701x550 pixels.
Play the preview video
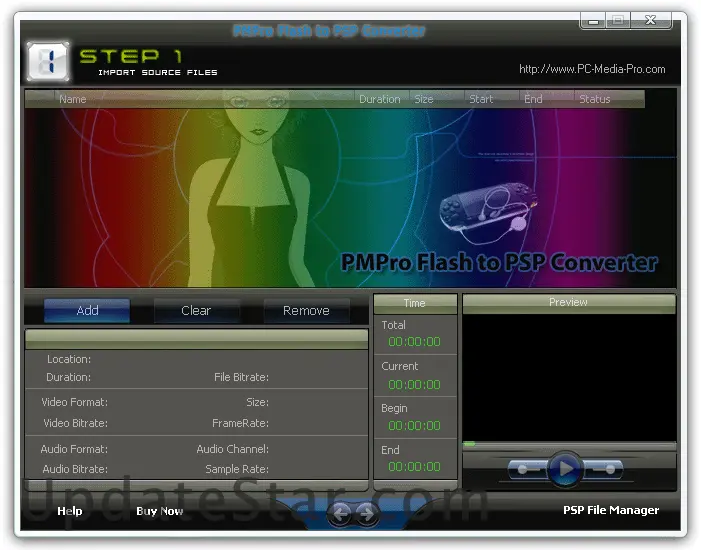pos(565,469)
